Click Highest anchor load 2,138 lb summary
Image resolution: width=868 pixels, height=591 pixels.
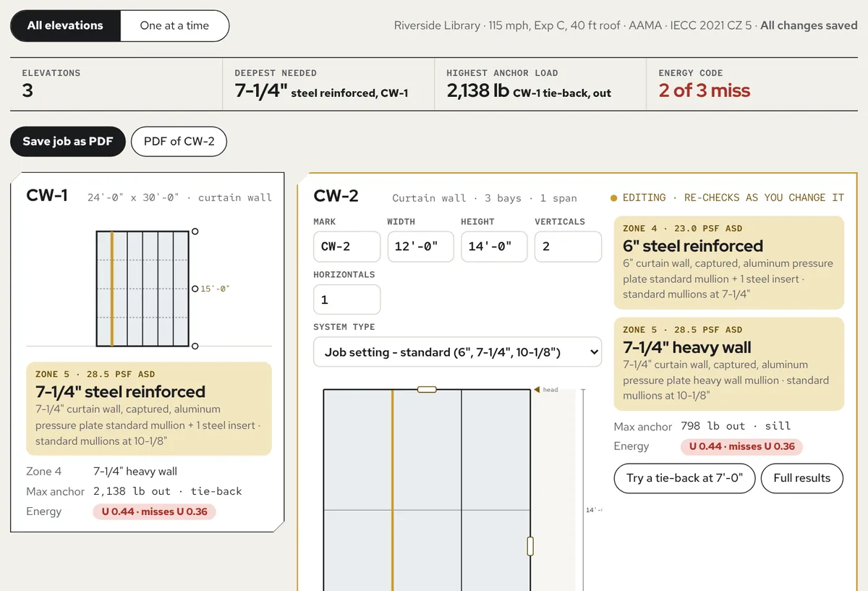tap(529, 90)
